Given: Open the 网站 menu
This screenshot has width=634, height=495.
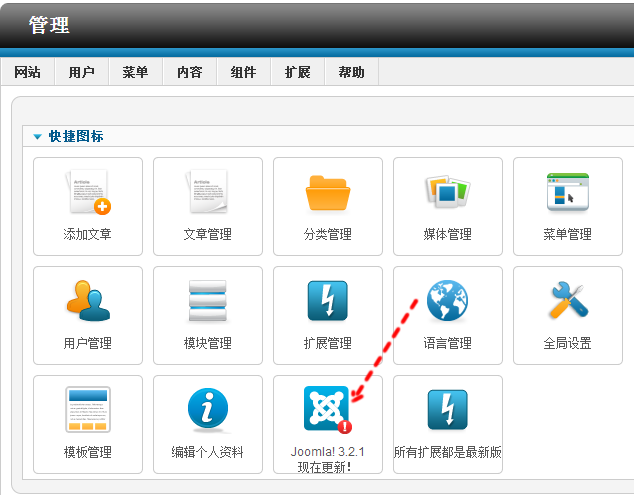Looking at the screenshot, I should [x=28, y=73].
